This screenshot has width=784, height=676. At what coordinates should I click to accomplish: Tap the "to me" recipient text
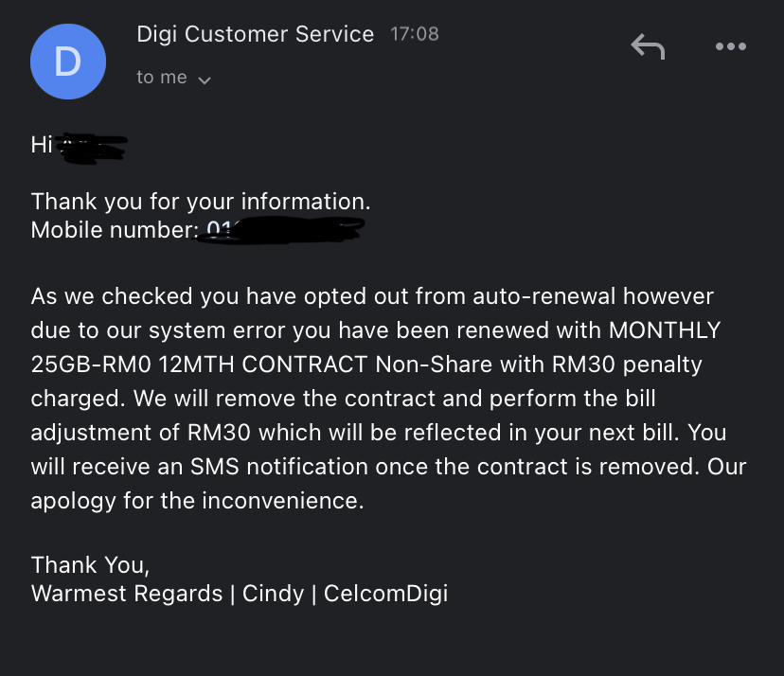tap(162, 78)
